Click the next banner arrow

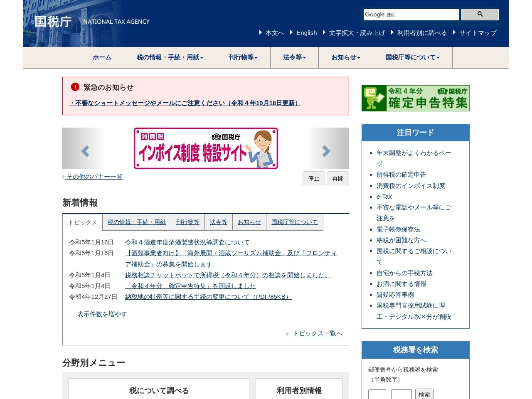pos(326,151)
